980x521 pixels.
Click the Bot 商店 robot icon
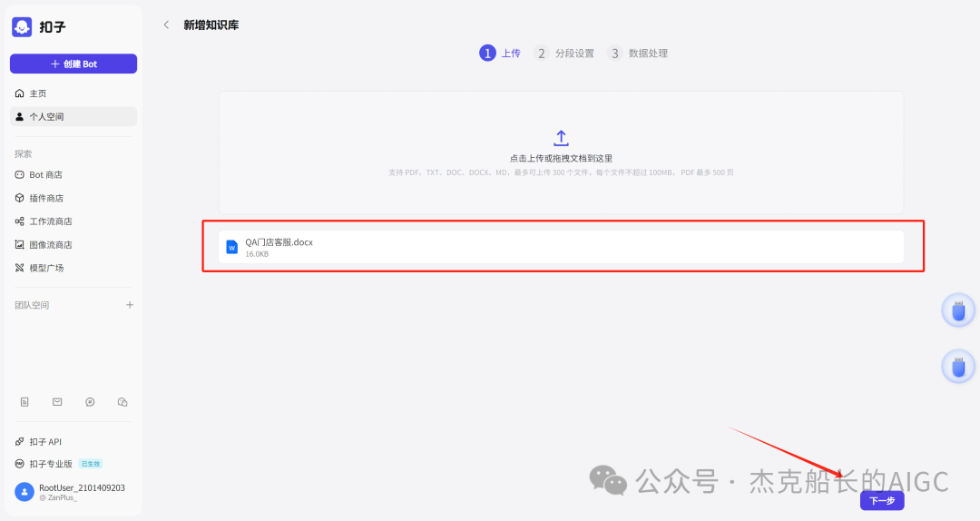point(19,174)
